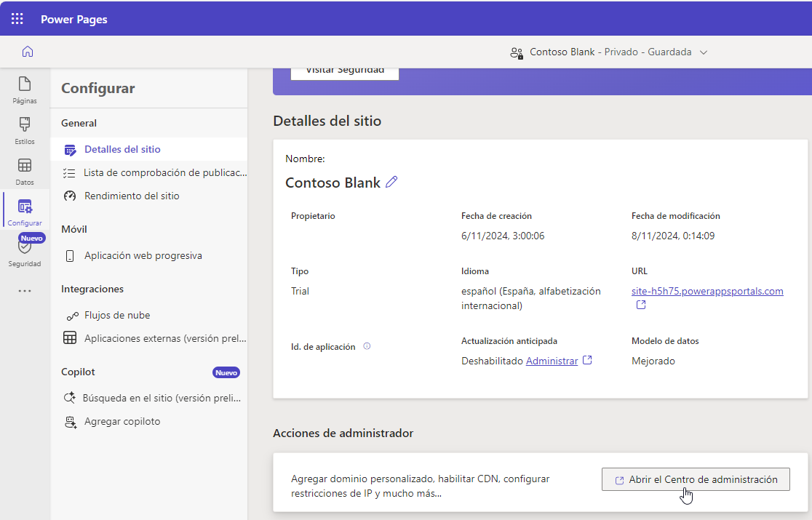
Task: Select Detalles del sitio menu item
Action: click(149, 149)
